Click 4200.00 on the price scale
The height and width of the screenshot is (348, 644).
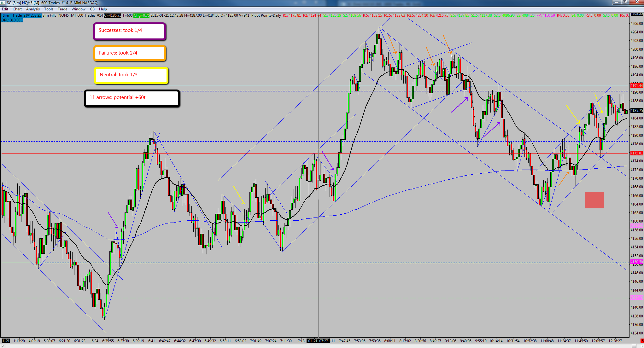click(x=636, y=49)
